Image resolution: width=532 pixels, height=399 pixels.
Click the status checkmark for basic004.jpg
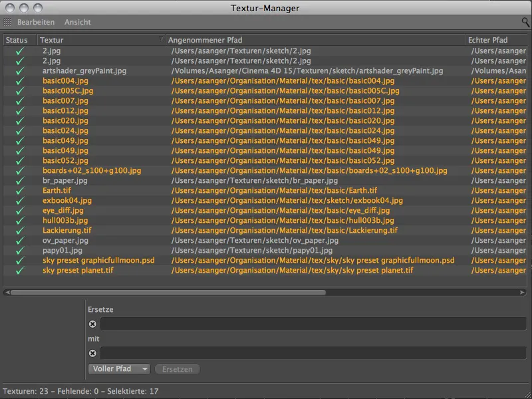coord(20,80)
